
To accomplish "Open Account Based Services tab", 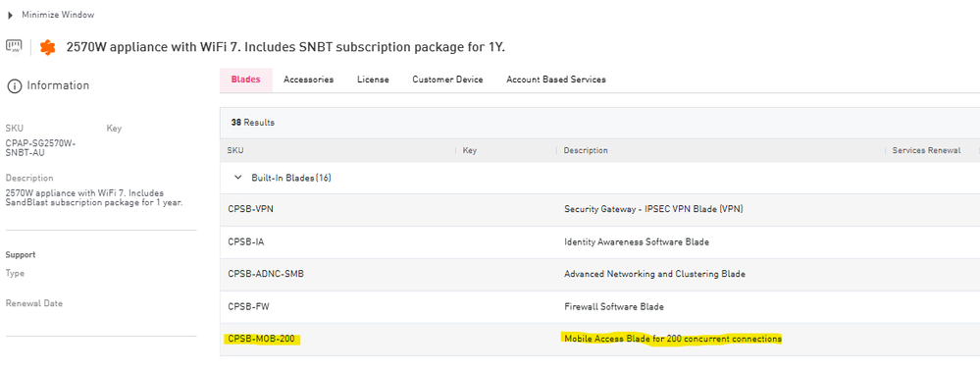I will pos(555,80).
